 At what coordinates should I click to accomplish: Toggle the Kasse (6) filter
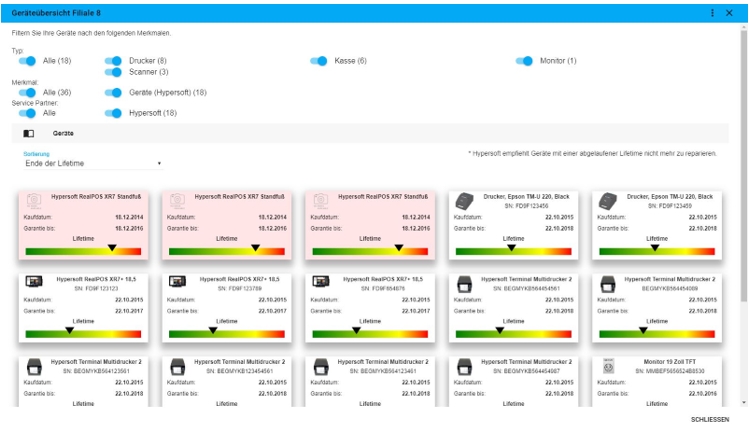coord(319,61)
